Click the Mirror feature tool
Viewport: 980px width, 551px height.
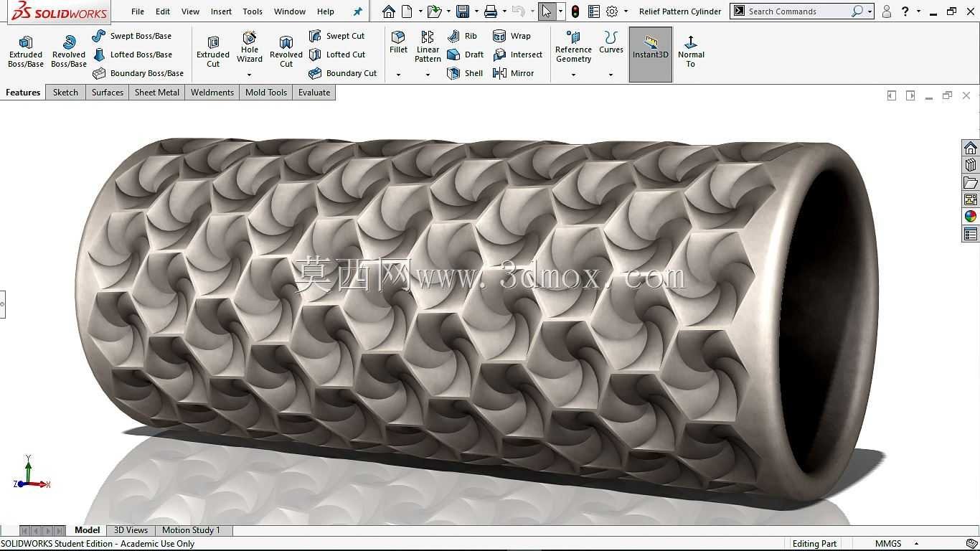[x=514, y=73]
